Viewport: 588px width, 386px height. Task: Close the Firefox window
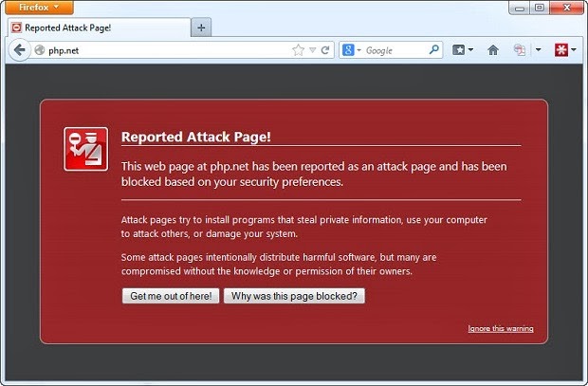coord(566,8)
